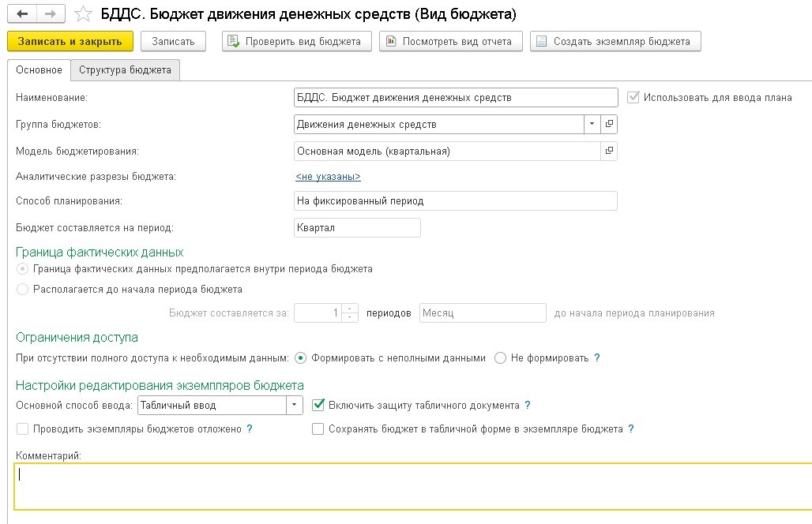This screenshot has width=812, height=524.
Task: Show help for Включить защиту табличного документа
Action: click(528, 406)
